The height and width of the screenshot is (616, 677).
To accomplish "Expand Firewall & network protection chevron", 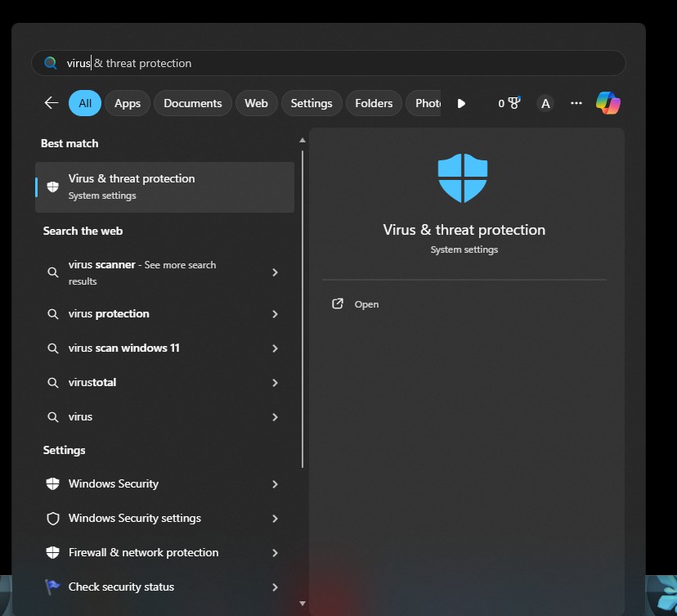I will (275, 553).
